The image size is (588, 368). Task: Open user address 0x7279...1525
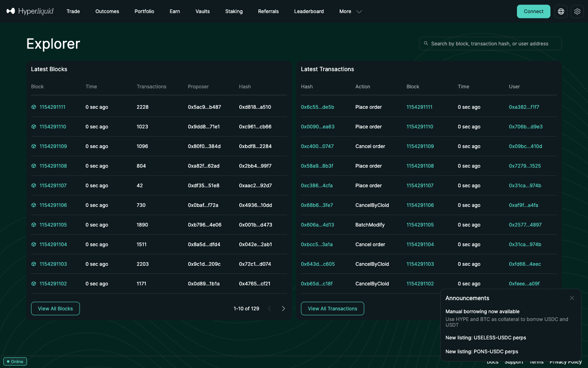tap(525, 166)
